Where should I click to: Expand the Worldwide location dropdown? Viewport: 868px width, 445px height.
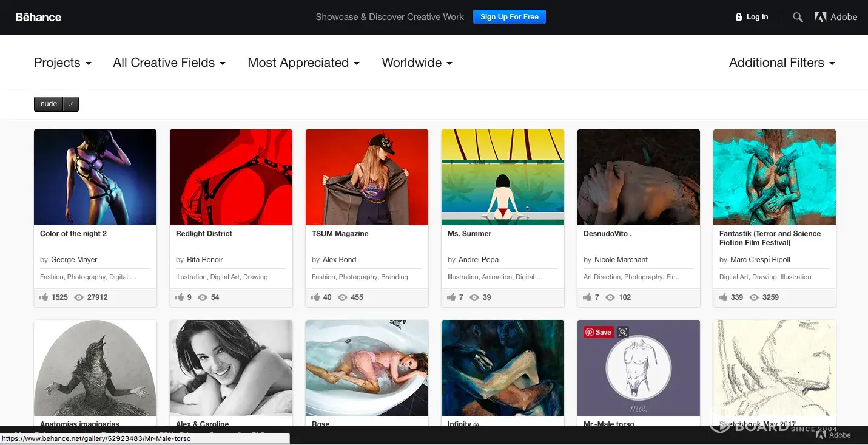(417, 63)
